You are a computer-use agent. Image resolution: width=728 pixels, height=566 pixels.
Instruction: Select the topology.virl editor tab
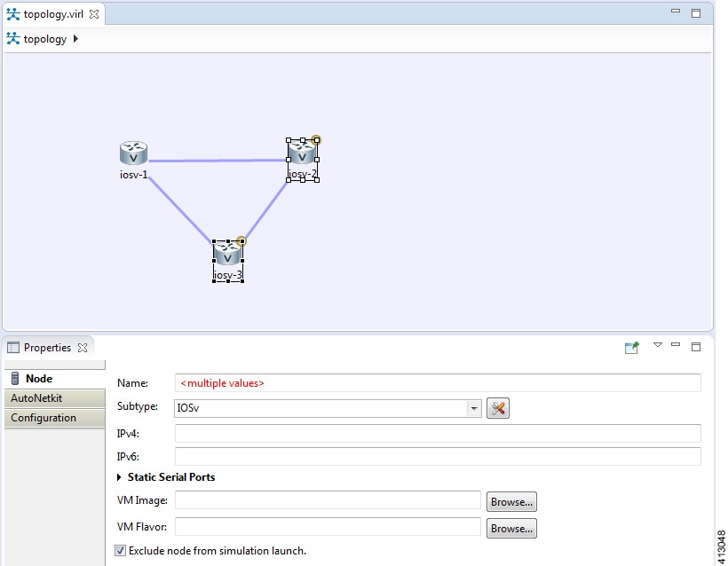(x=53, y=13)
